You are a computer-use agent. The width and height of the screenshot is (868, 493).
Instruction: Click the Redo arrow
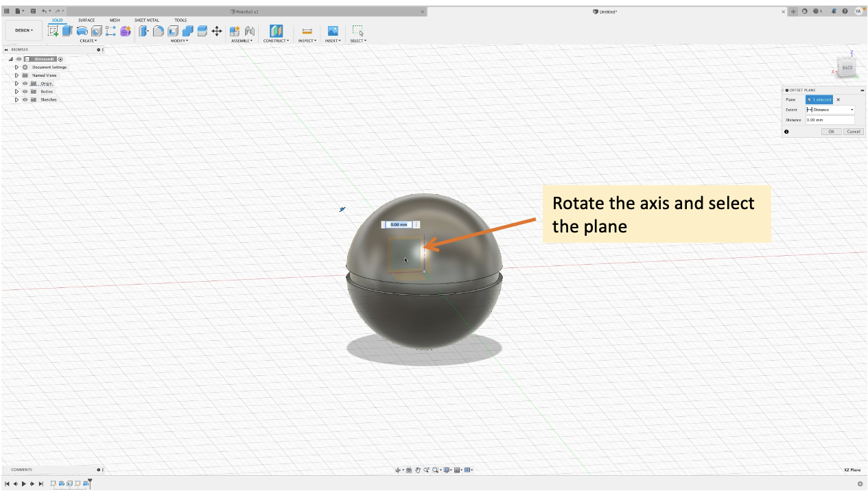(57, 11)
